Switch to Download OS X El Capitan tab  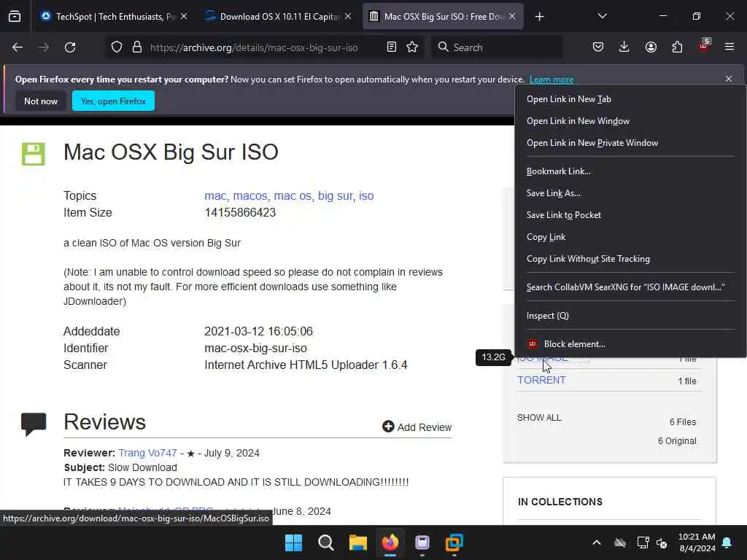click(278, 17)
